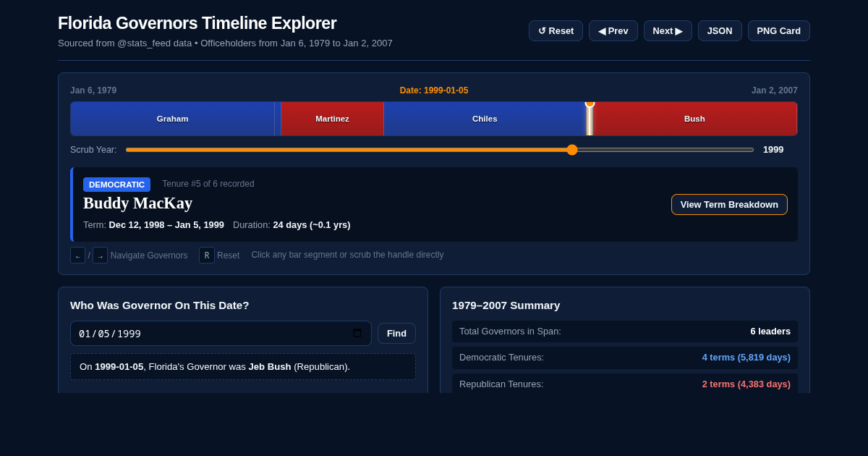
Task: Click the right arrow key hint icon
Action: click(x=100, y=256)
